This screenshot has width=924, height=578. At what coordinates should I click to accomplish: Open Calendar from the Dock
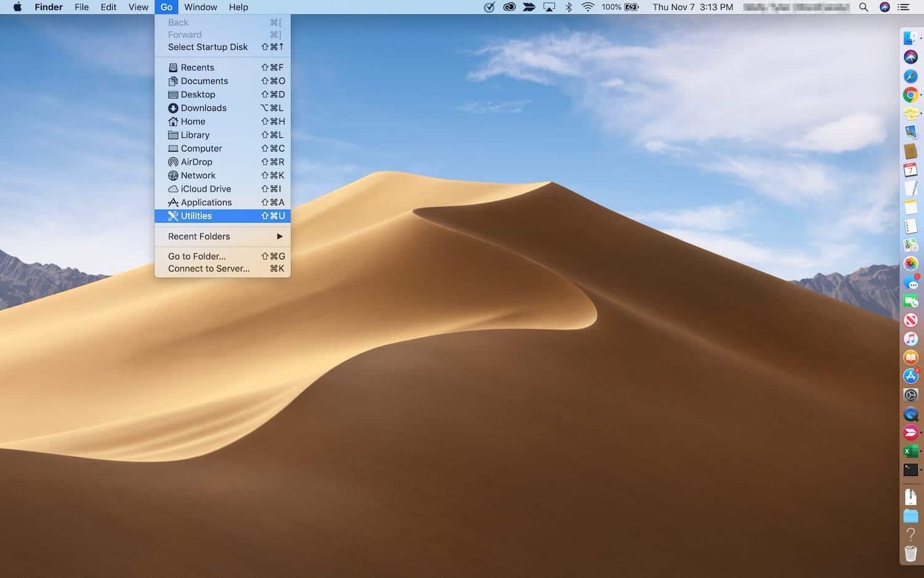[910, 171]
